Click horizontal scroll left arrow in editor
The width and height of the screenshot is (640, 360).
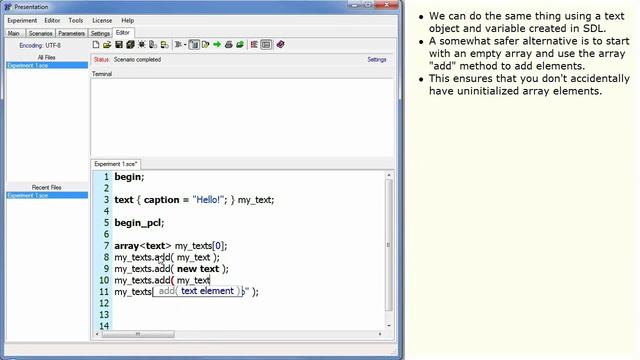pyautogui.click(x=97, y=334)
